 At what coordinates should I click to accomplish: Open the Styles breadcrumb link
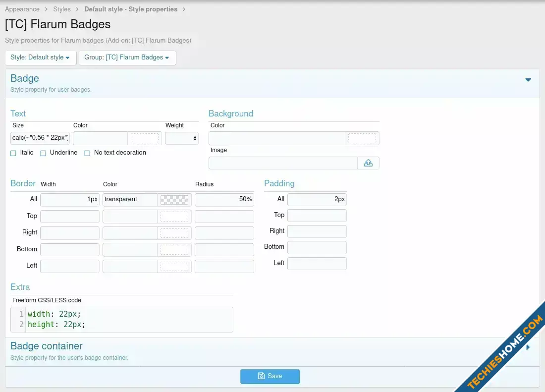[62, 9]
